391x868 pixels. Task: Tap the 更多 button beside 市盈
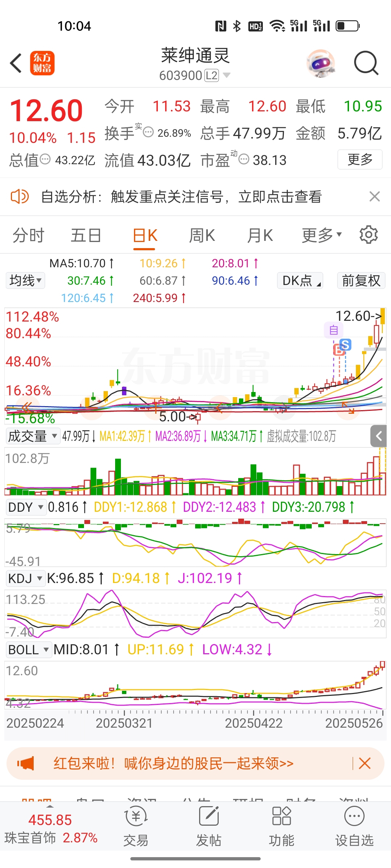coord(360,159)
